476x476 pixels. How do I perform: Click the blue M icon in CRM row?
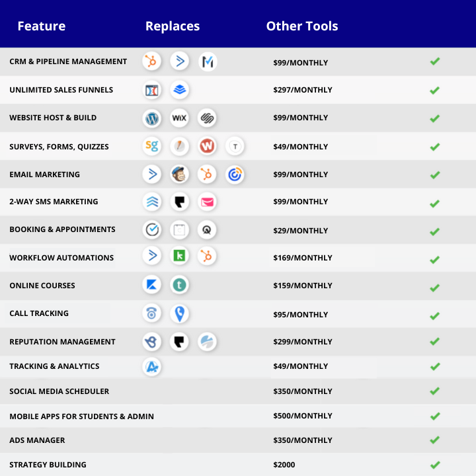click(208, 62)
